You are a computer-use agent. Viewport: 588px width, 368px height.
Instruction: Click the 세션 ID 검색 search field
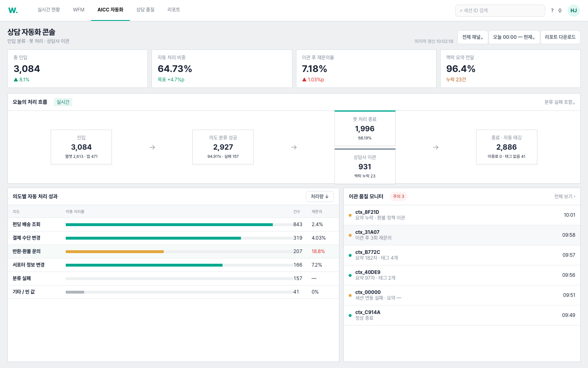point(500,11)
